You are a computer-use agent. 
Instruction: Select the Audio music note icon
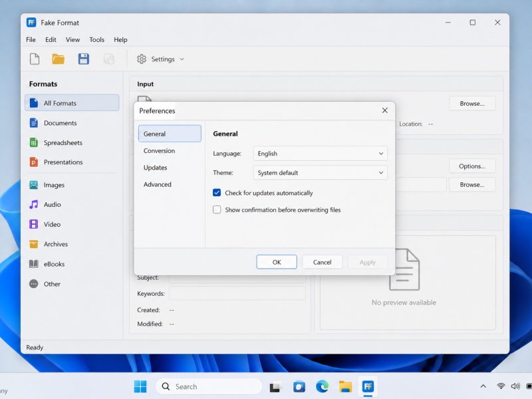[x=34, y=205]
